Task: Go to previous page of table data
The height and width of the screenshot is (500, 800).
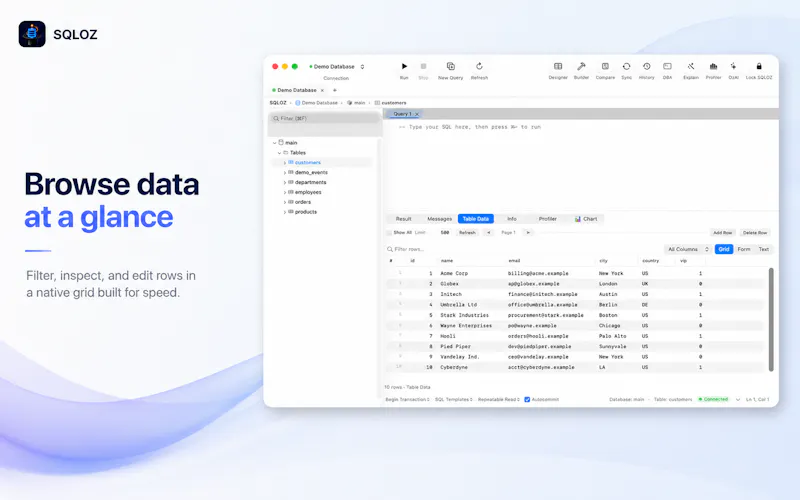Action: [488, 233]
